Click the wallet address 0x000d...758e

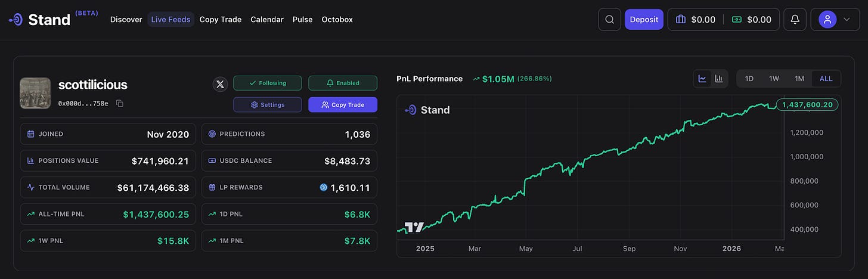pos(83,104)
